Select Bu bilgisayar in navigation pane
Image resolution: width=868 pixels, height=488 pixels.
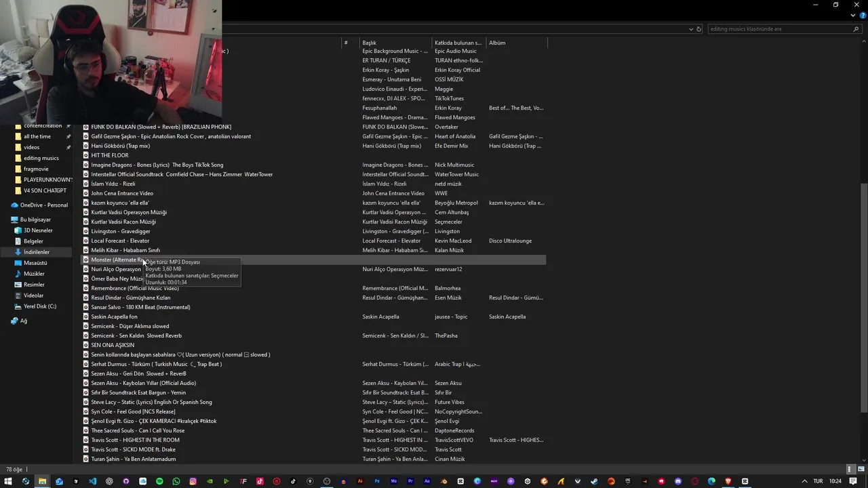click(x=35, y=220)
